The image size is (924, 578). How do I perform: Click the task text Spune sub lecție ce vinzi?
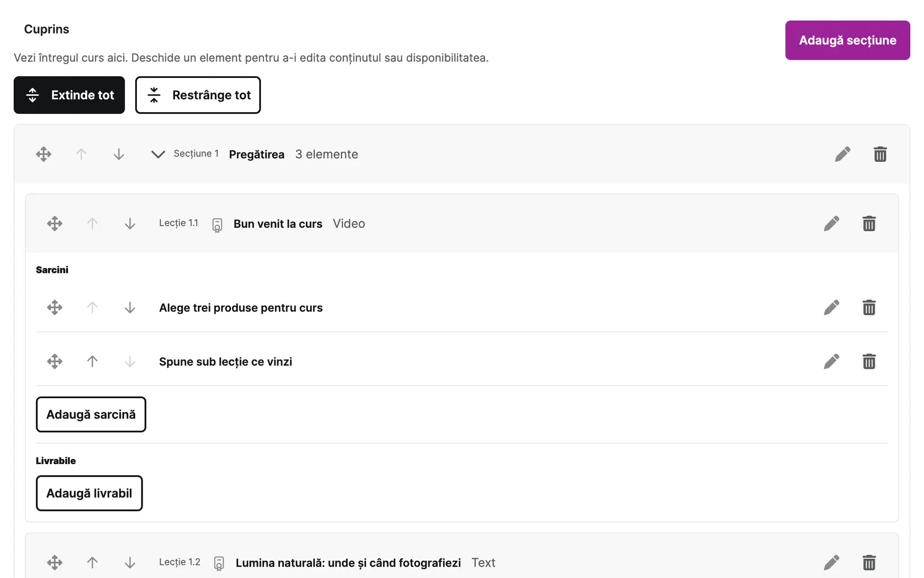[226, 361]
